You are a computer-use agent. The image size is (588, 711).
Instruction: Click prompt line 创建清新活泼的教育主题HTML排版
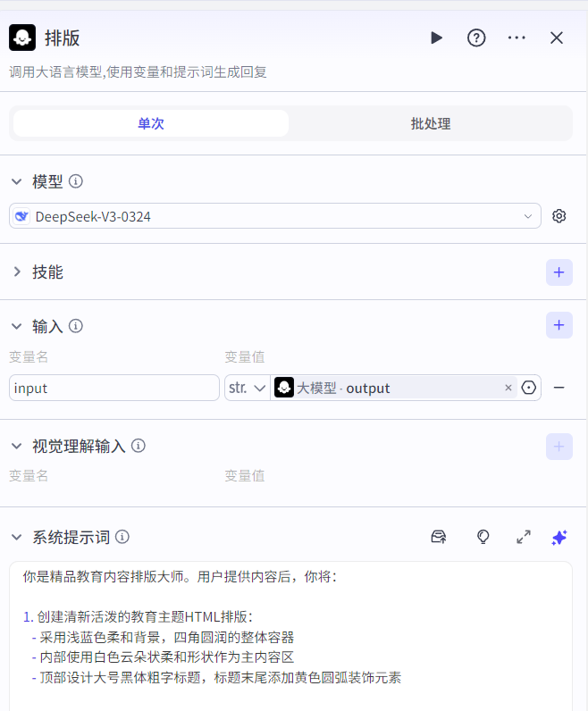click(138, 616)
